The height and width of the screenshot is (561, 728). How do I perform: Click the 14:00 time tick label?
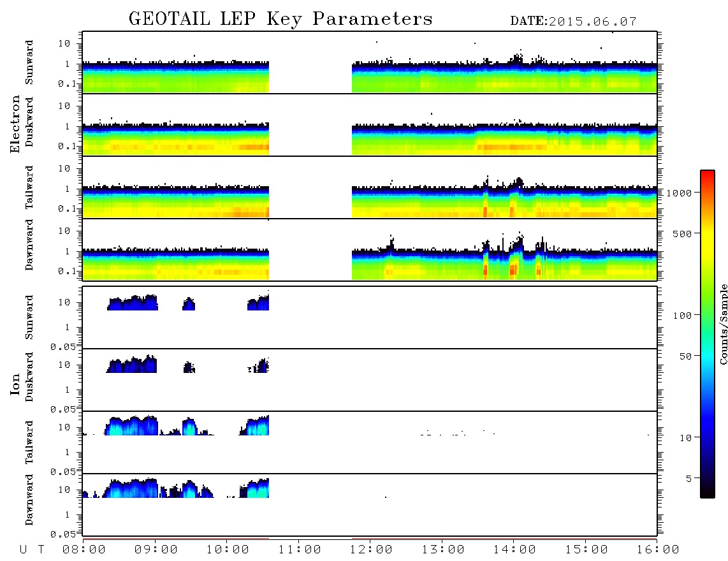coord(515,550)
